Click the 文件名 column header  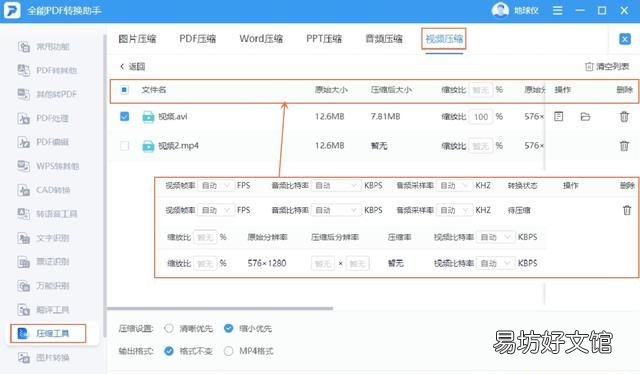(153, 90)
